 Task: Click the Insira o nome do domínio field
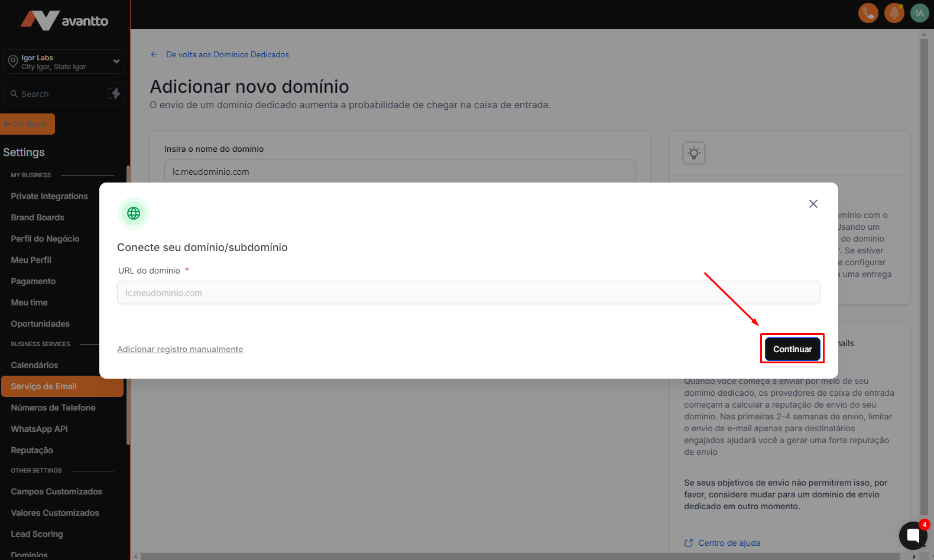400,171
